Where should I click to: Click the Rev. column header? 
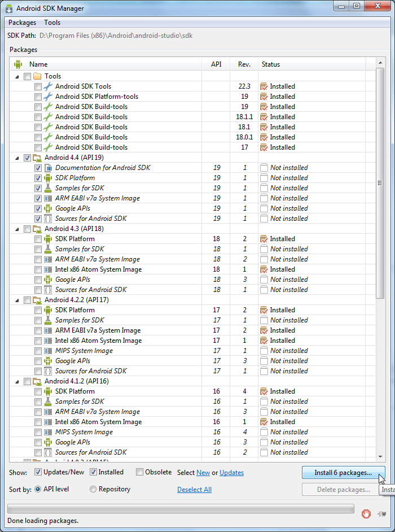(244, 64)
